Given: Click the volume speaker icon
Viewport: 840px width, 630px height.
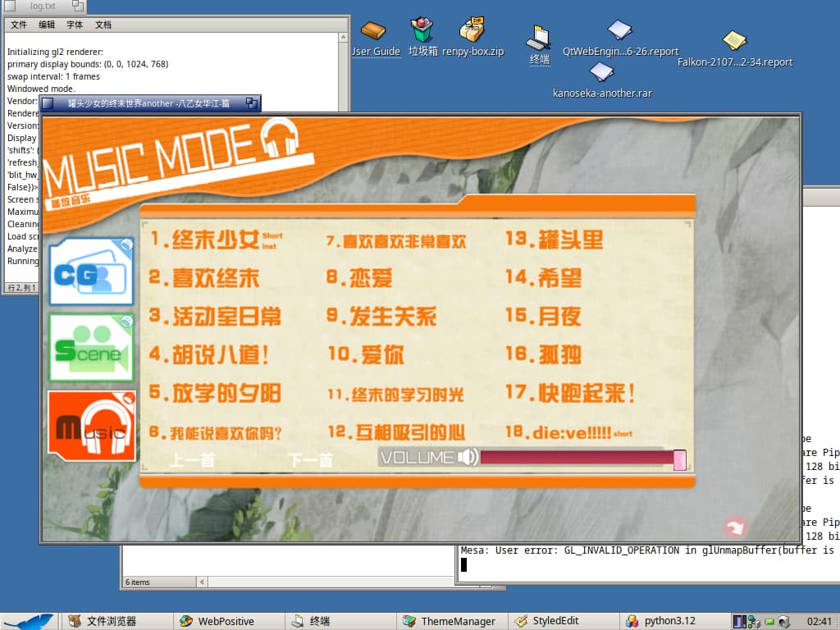Looking at the screenshot, I should 468,457.
